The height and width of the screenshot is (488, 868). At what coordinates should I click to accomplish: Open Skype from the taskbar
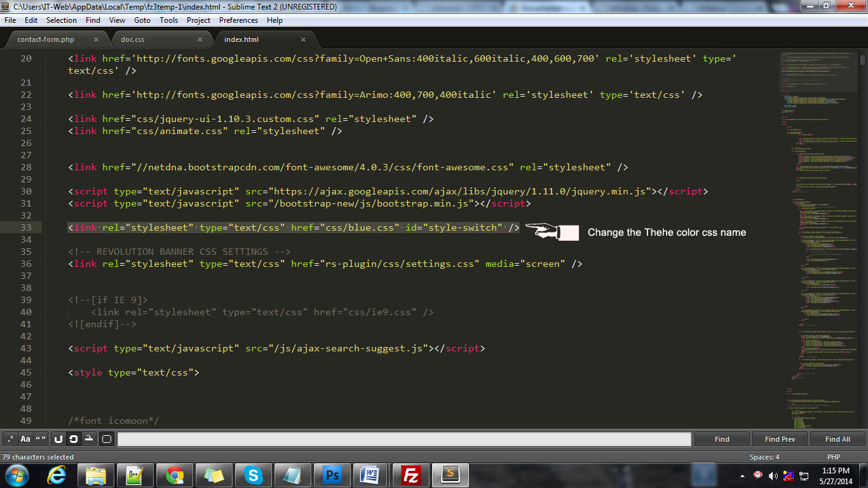(254, 475)
